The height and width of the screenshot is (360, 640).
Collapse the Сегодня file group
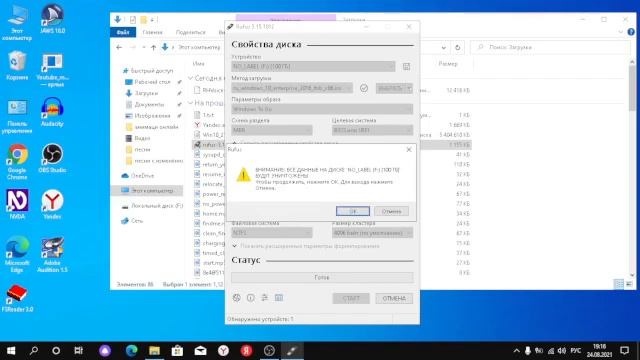[x=190, y=78]
